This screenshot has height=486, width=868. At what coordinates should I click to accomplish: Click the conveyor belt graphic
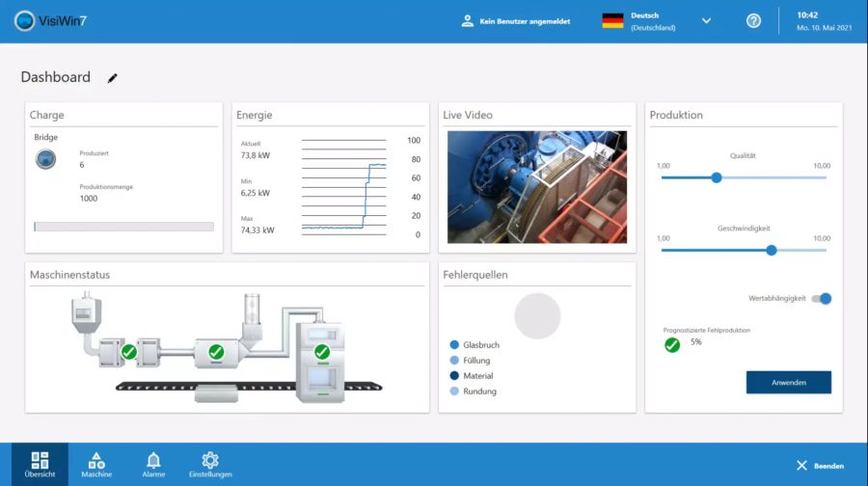(249, 387)
